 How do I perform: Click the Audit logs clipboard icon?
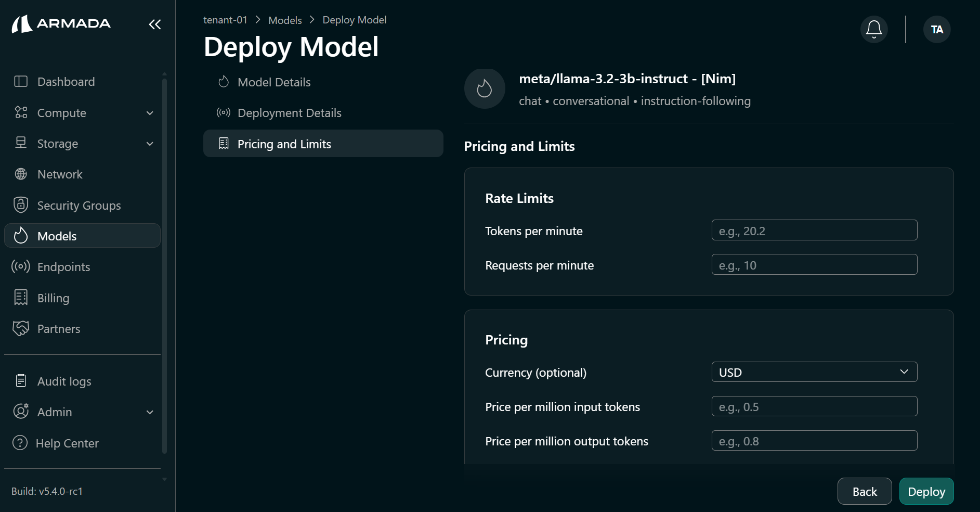[x=21, y=381]
